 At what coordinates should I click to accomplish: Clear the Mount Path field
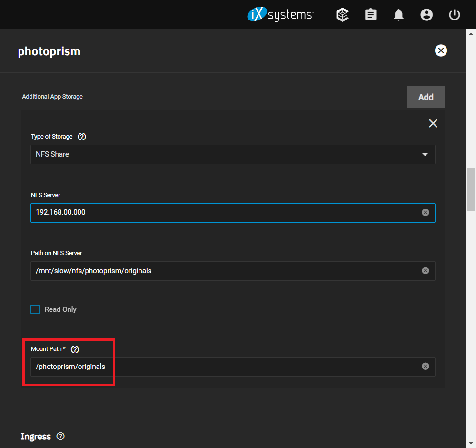[x=425, y=366]
